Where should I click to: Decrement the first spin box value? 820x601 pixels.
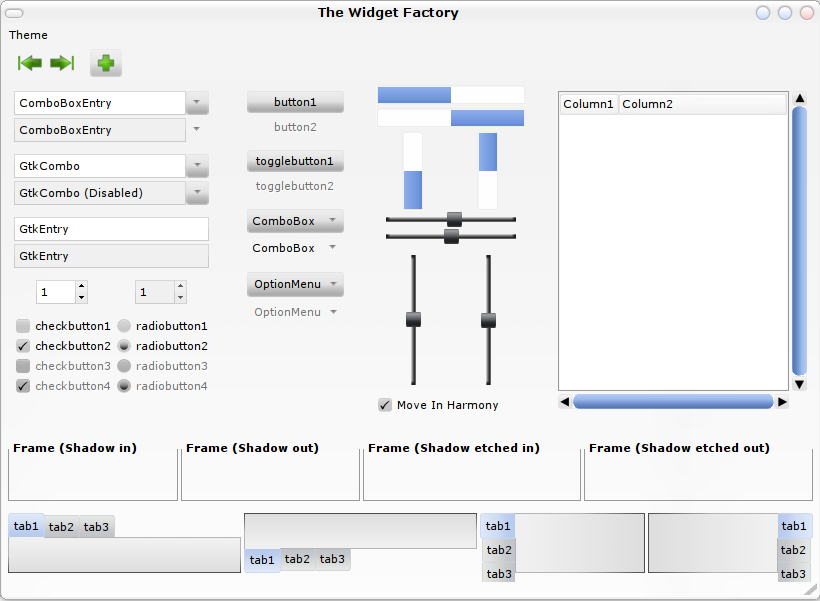81,297
